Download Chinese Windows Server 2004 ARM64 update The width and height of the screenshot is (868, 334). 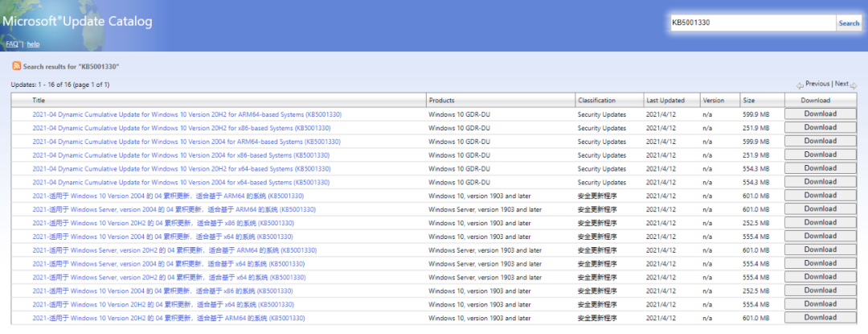coord(820,208)
